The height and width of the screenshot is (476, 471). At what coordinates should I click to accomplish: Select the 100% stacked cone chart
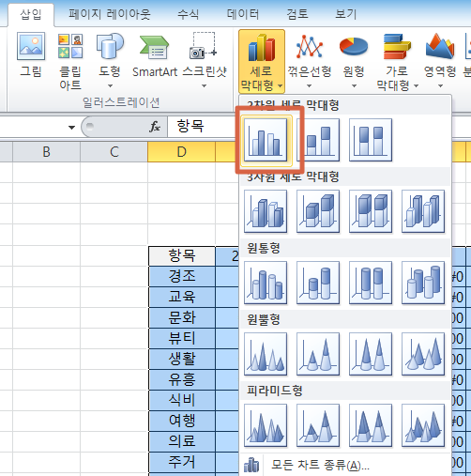point(371,354)
